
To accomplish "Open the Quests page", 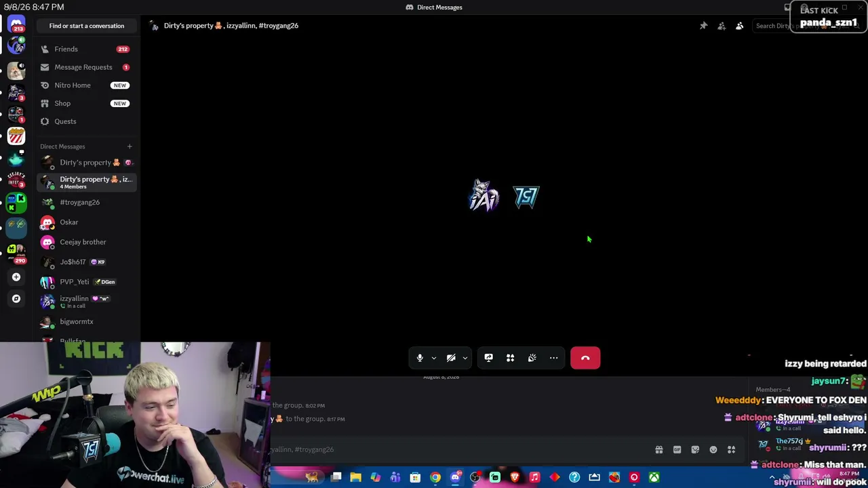I will pos(87,121).
